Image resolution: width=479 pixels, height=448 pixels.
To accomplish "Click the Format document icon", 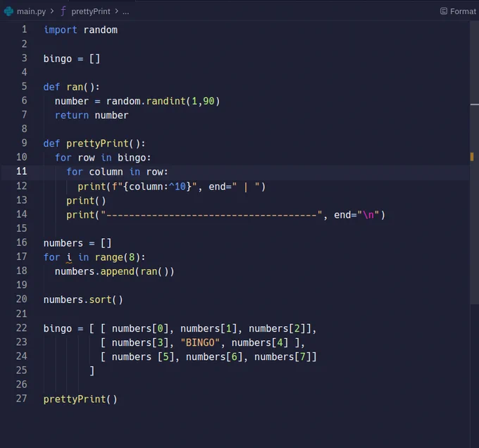I will pos(444,11).
